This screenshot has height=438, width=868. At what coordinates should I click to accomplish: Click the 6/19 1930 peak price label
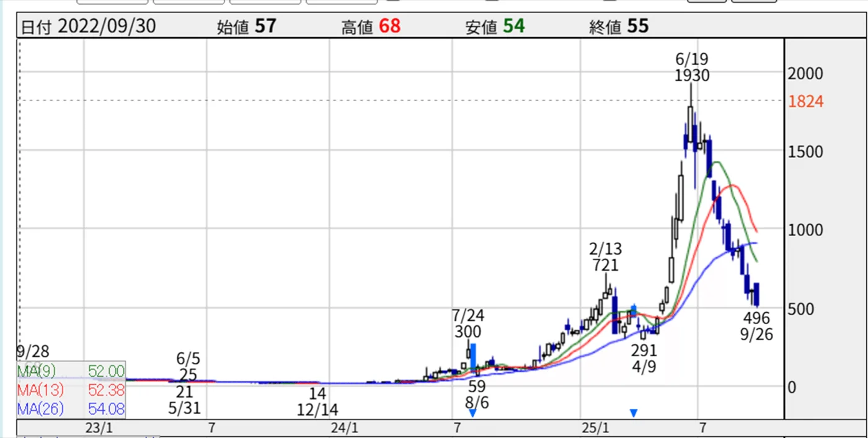[x=693, y=68]
